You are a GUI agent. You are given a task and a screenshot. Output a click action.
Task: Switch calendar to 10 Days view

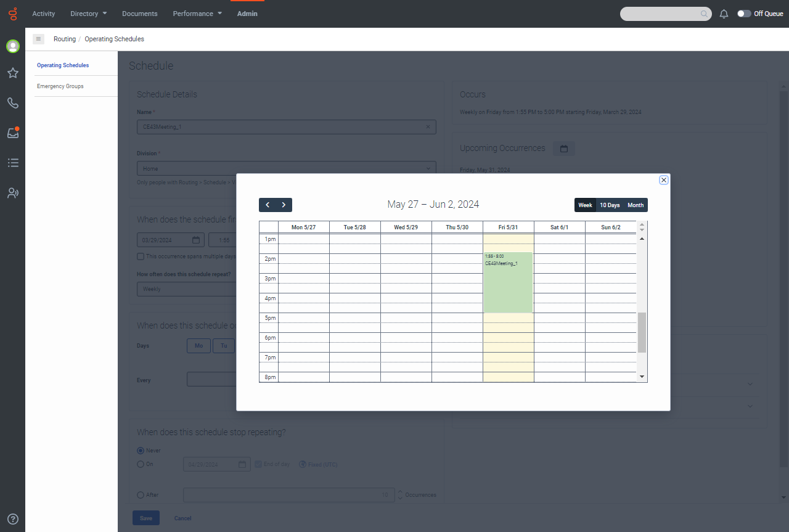610,205
